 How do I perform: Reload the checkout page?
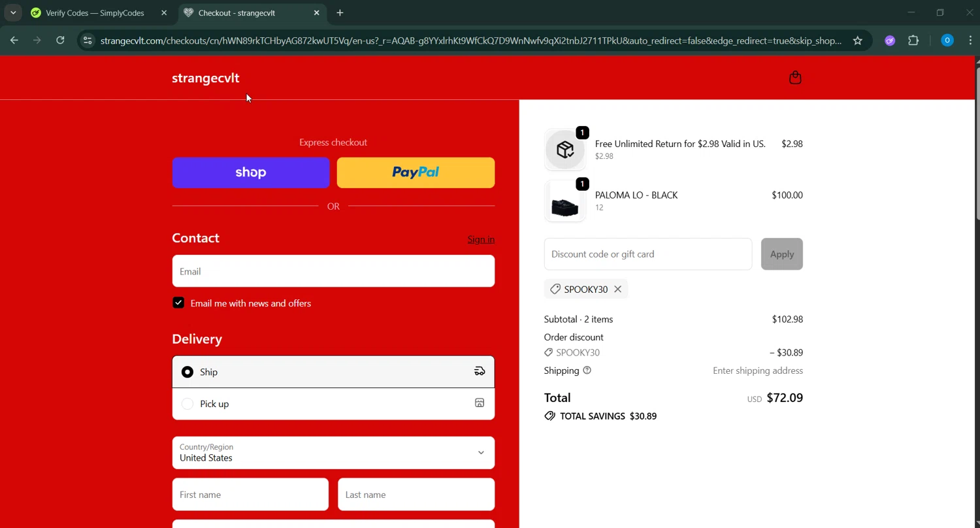click(60, 41)
